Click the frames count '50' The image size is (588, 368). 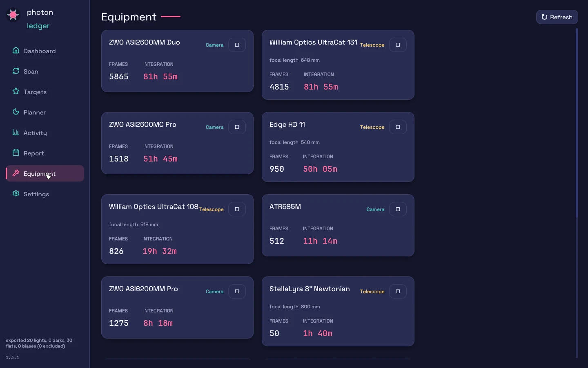coord(274,334)
